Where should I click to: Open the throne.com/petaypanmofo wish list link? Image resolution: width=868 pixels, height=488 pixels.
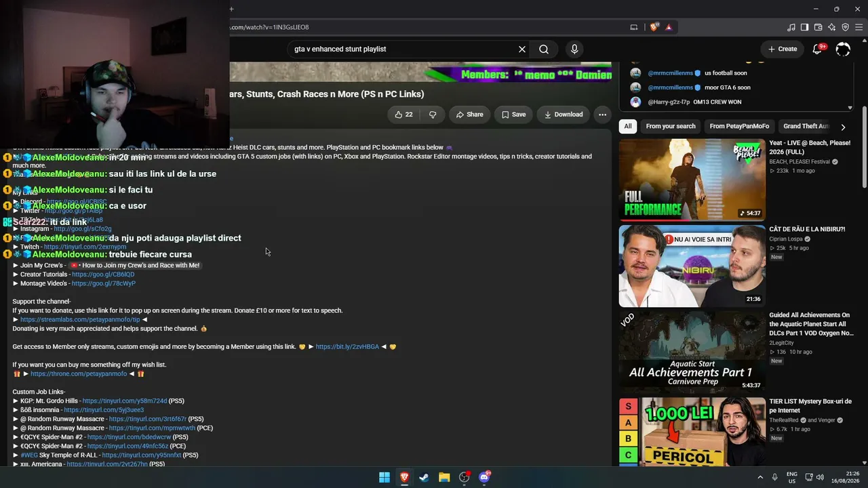point(79,373)
